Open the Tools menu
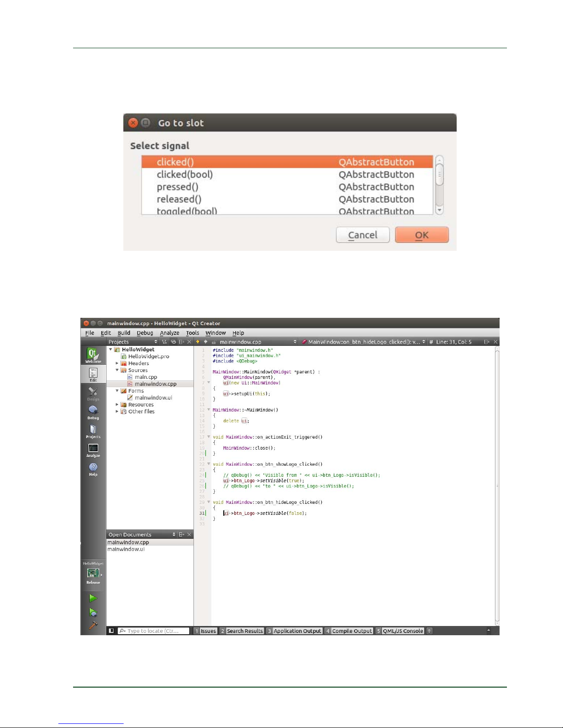This screenshot has height=728, width=563. tap(193, 333)
